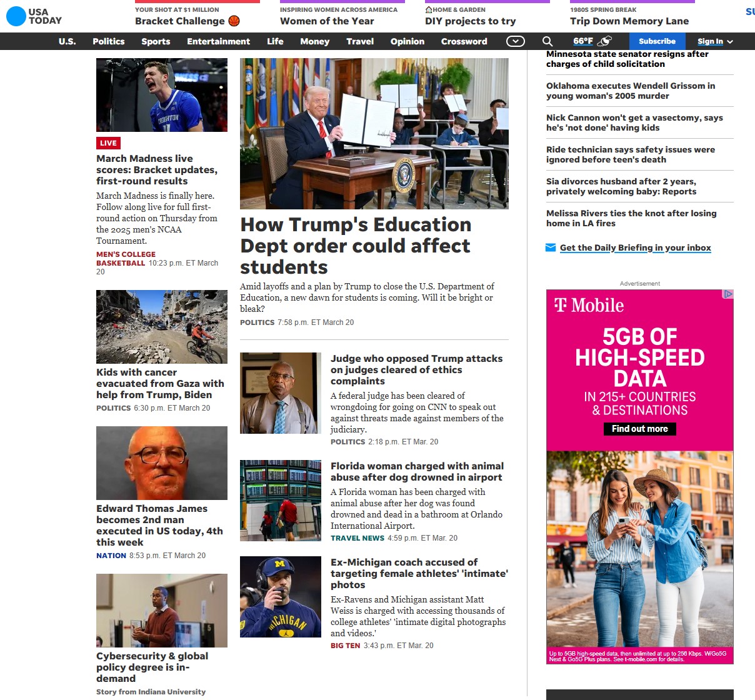Open 66°F weather forecast

583,41
